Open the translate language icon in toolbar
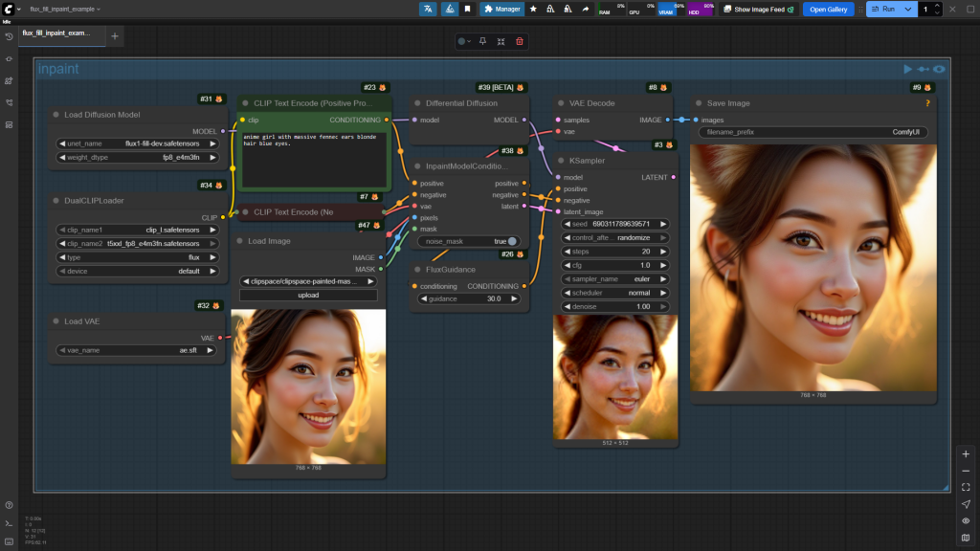Viewport: 980px width, 551px height. [428, 9]
